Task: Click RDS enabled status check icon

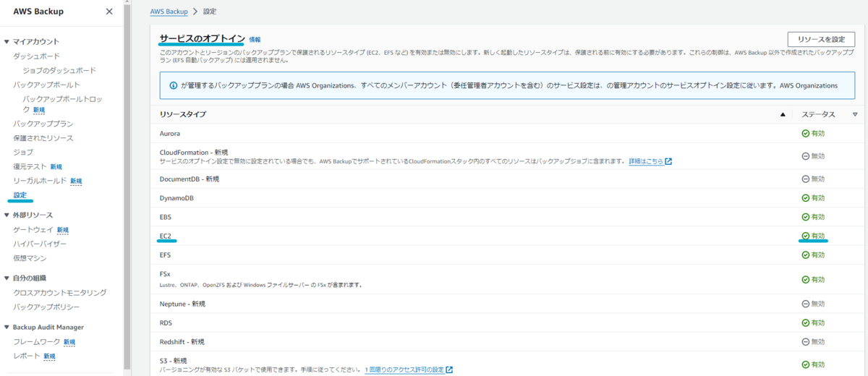Action: [805, 322]
